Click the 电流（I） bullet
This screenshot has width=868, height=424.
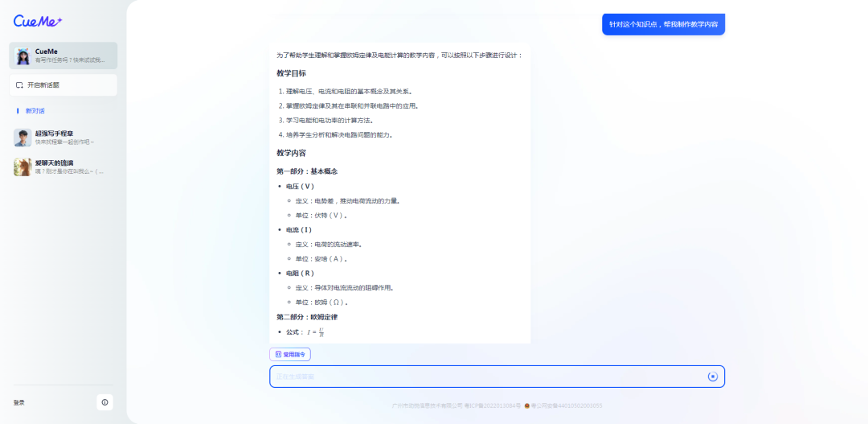(299, 229)
